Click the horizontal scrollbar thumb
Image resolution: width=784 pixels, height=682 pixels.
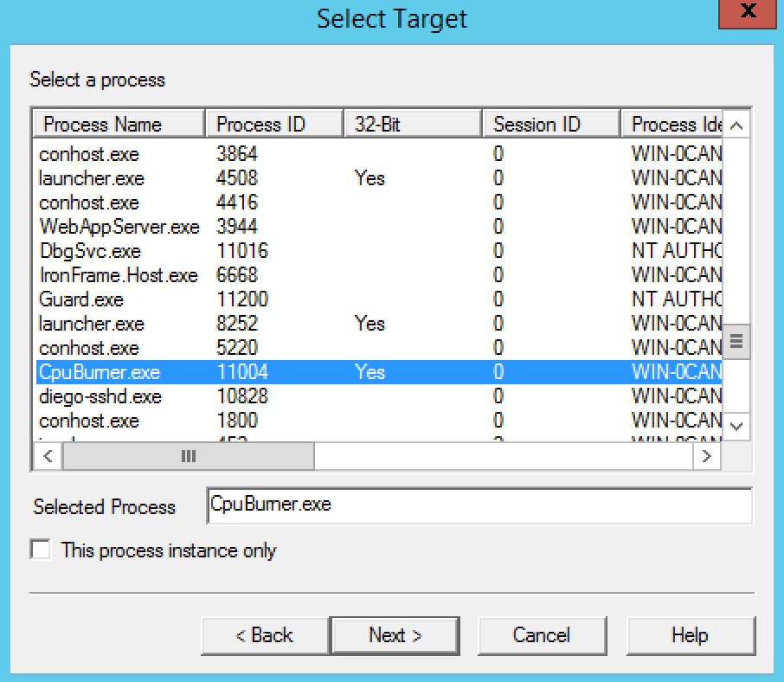click(189, 456)
